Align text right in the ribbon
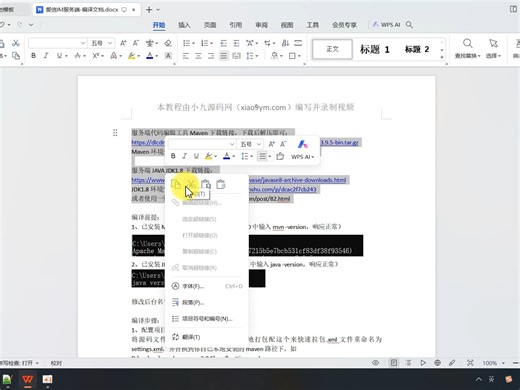The image size is (520, 390). (211, 56)
